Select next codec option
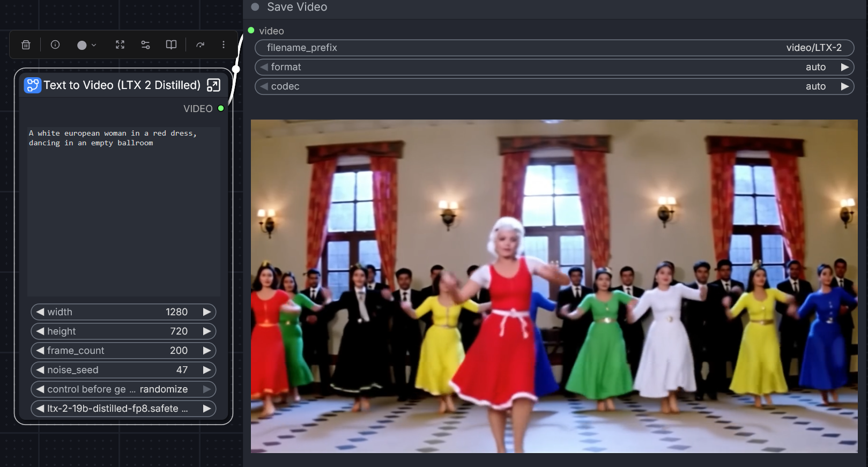Image resolution: width=868 pixels, height=467 pixels. coord(845,86)
